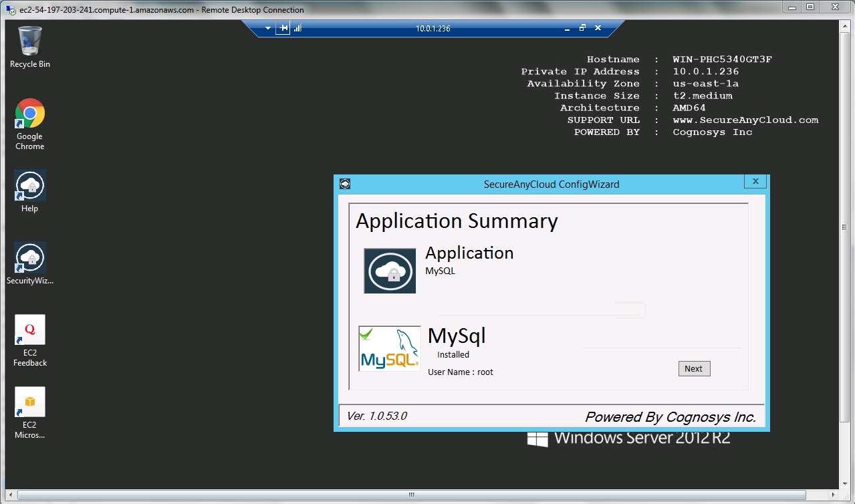Open the SecurityWizard desktop shortcut
This screenshot has height=504, width=855.
click(x=30, y=258)
